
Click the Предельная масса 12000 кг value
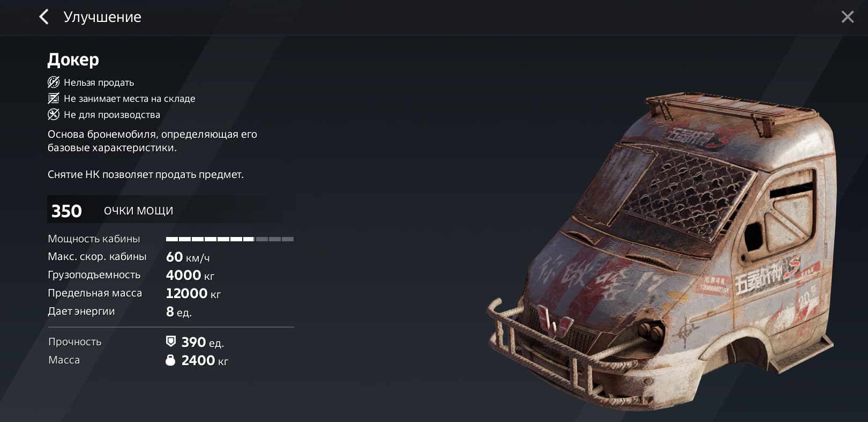coord(193,294)
